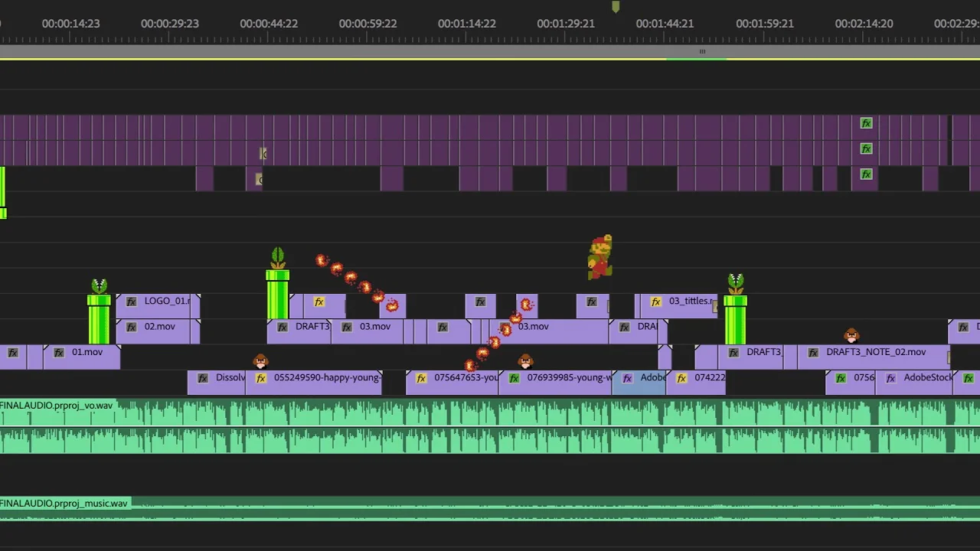Click fx badge on the leftmost clip before 01.mov

point(13,353)
